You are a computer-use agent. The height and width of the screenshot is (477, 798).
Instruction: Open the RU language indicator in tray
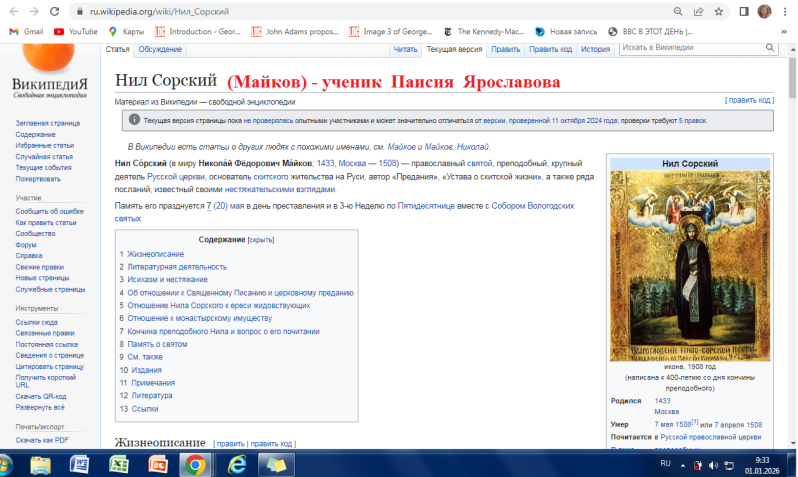[665, 465]
